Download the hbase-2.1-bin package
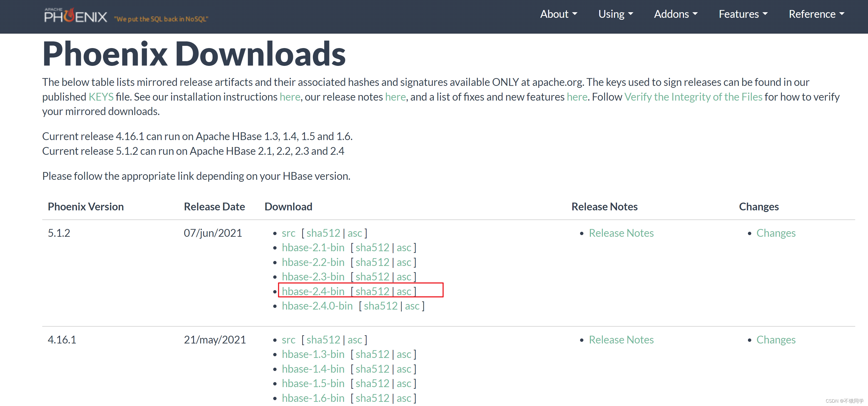Viewport: 868px width, 406px height. pyautogui.click(x=313, y=248)
